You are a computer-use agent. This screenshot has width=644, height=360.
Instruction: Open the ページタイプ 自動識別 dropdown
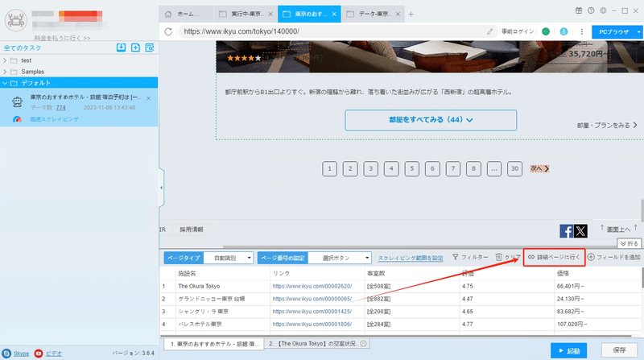(229, 258)
